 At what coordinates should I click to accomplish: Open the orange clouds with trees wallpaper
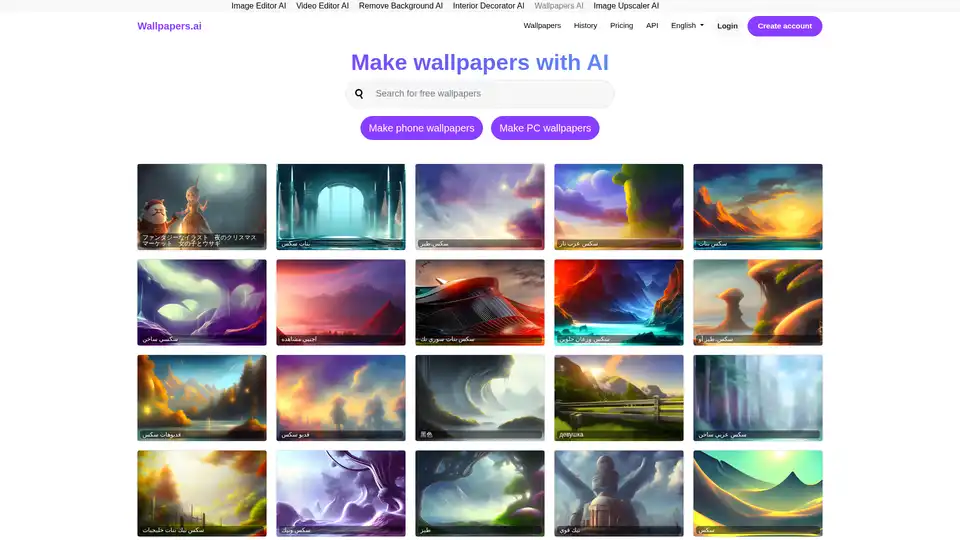[340, 397]
